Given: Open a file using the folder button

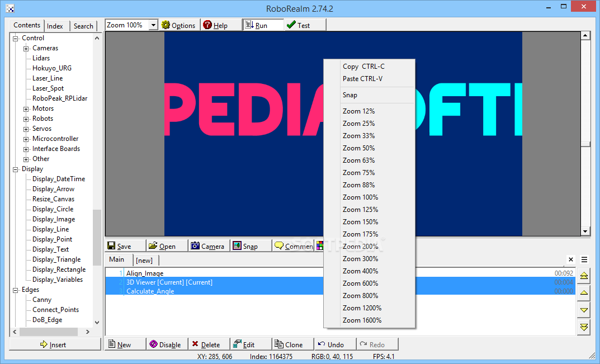Looking at the screenshot, I should (x=167, y=246).
